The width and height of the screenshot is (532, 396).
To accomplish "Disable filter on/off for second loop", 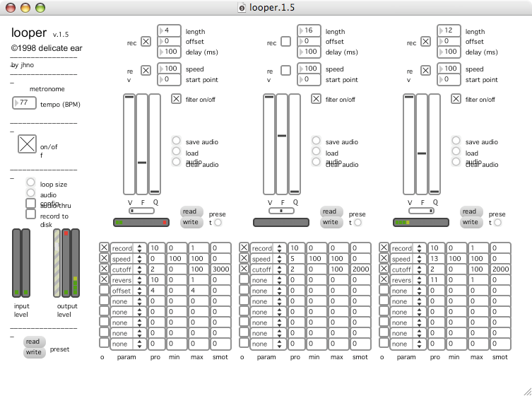I will (x=316, y=99).
